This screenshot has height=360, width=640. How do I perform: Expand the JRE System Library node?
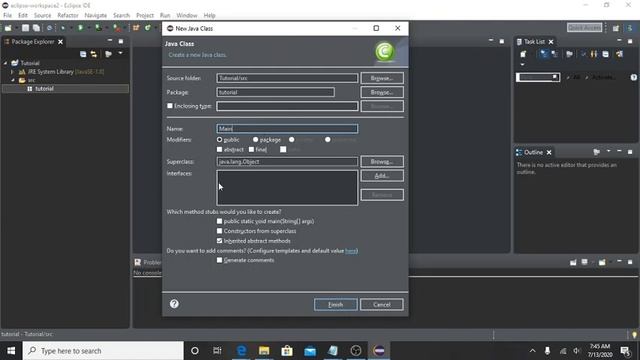(x=12, y=72)
